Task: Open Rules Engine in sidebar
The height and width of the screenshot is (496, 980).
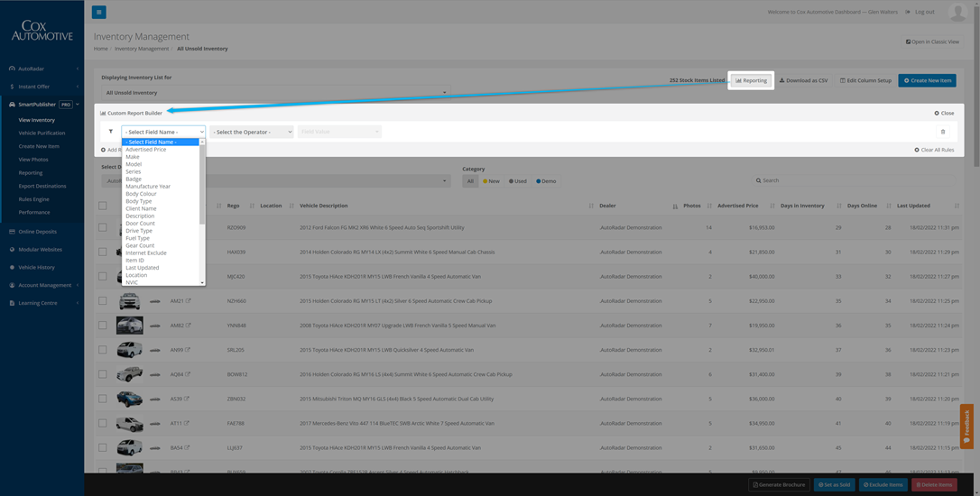Action: (x=33, y=199)
